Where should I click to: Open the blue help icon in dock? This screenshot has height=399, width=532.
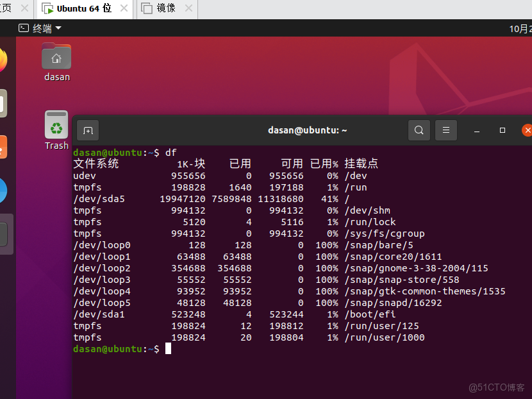[3, 190]
